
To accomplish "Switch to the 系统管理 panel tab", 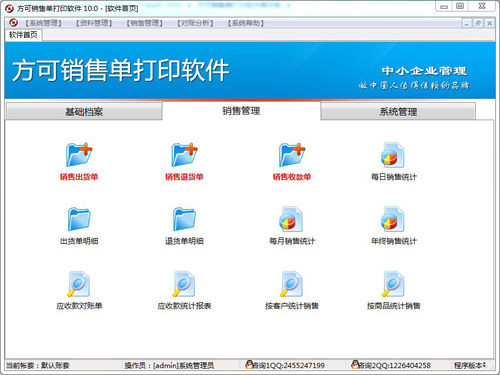I will point(398,111).
